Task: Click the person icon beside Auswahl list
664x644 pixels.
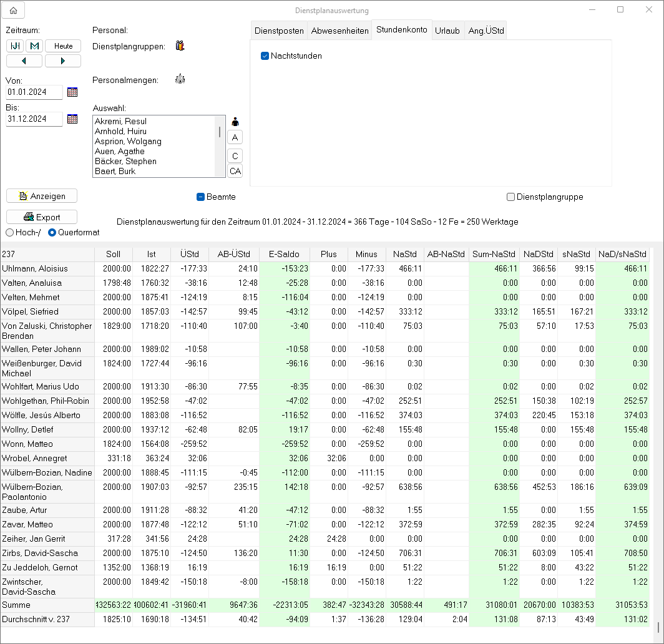Action: (235, 122)
